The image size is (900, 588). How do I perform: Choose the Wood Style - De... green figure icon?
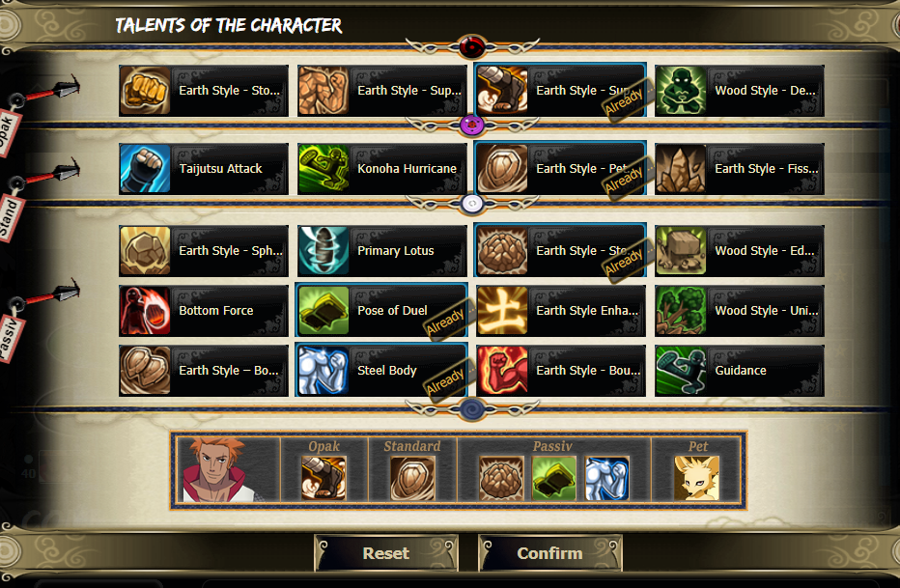(x=681, y=91)
